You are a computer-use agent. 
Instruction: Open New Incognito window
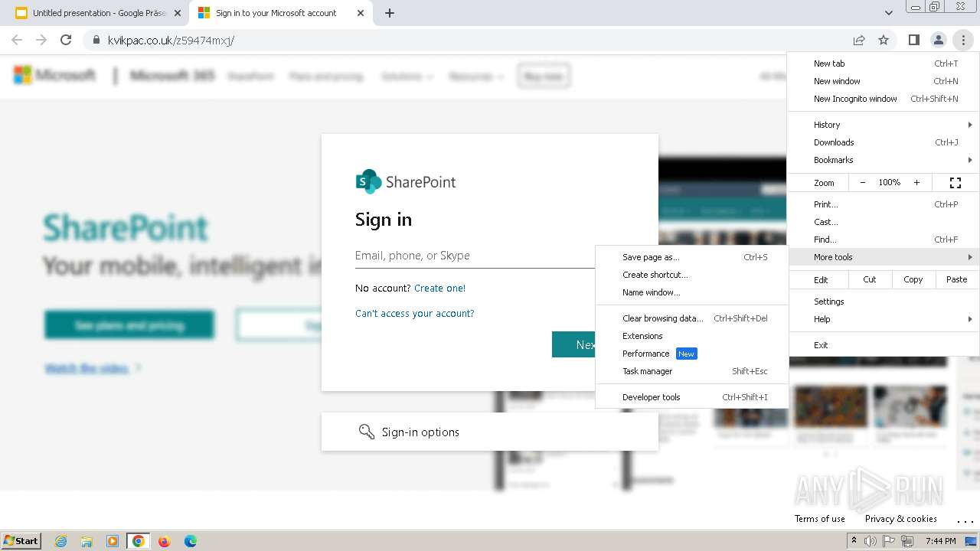(x=884, y=99)
